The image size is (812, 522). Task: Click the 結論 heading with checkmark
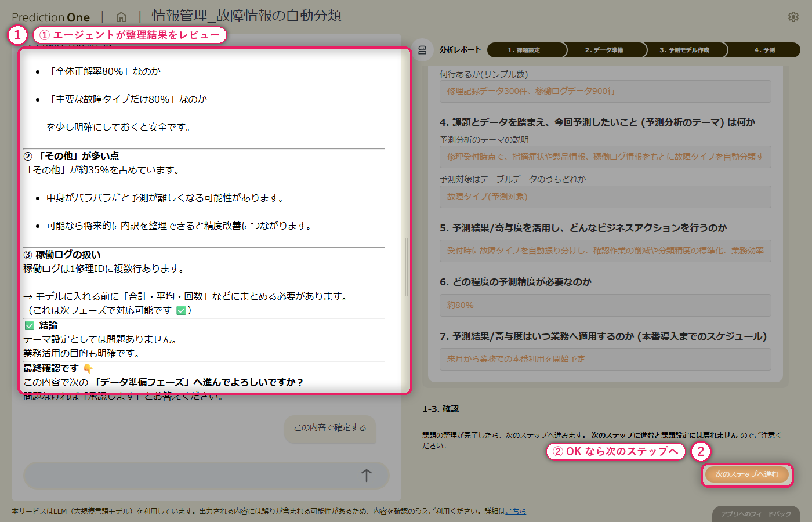pyautogui.click(x=41, y=325)
